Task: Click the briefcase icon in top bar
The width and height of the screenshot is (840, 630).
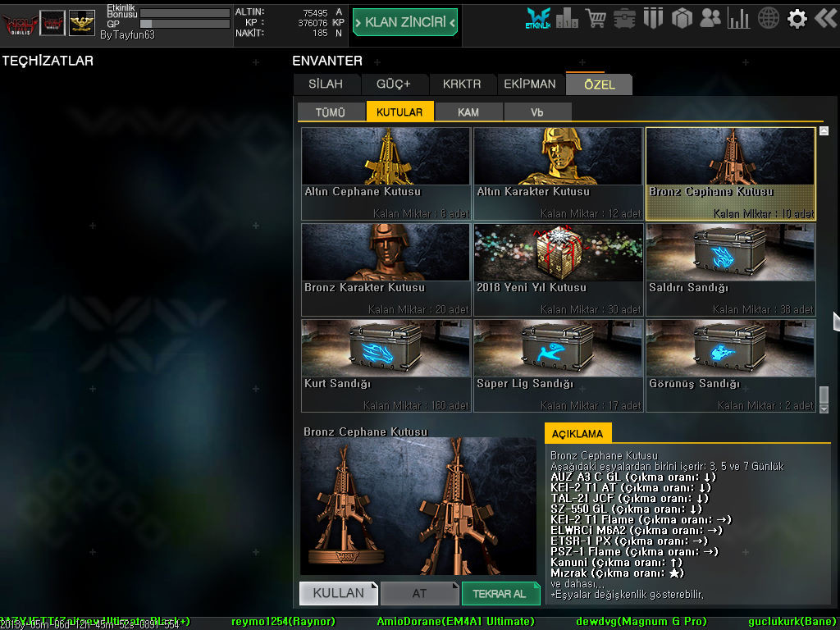Action: tap(624, 19)
